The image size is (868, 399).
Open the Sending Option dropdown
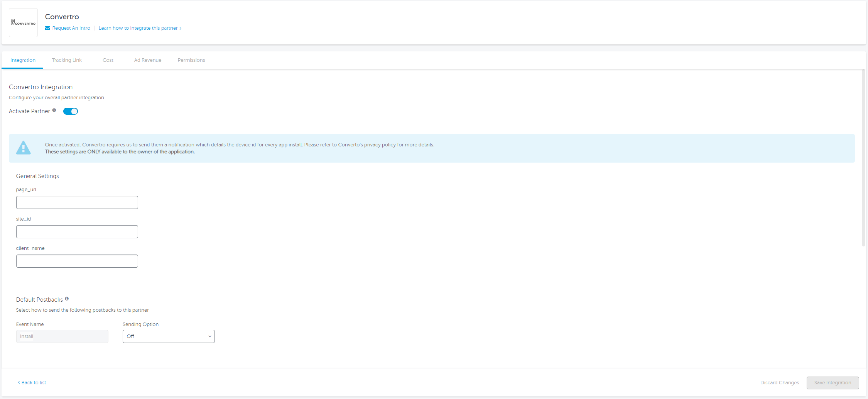point(169,336)
